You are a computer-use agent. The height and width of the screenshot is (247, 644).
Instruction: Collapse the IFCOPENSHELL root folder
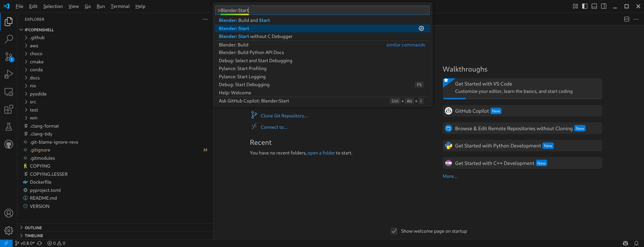click(39, 30)
